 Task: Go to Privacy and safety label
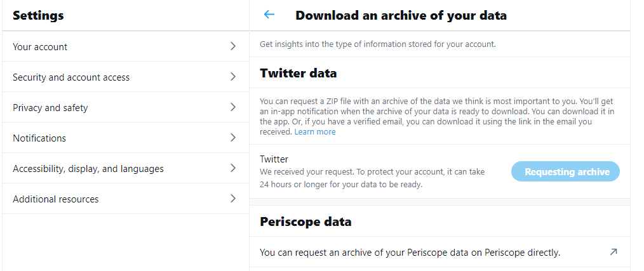point(50,108)
